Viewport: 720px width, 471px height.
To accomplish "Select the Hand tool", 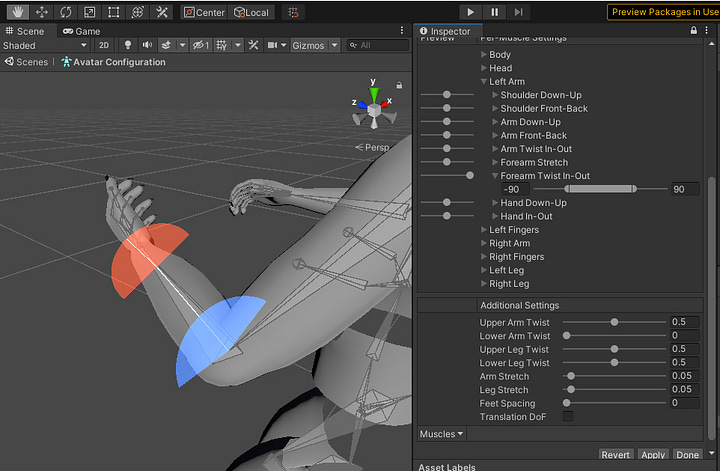I will click(x=17, y=12).
